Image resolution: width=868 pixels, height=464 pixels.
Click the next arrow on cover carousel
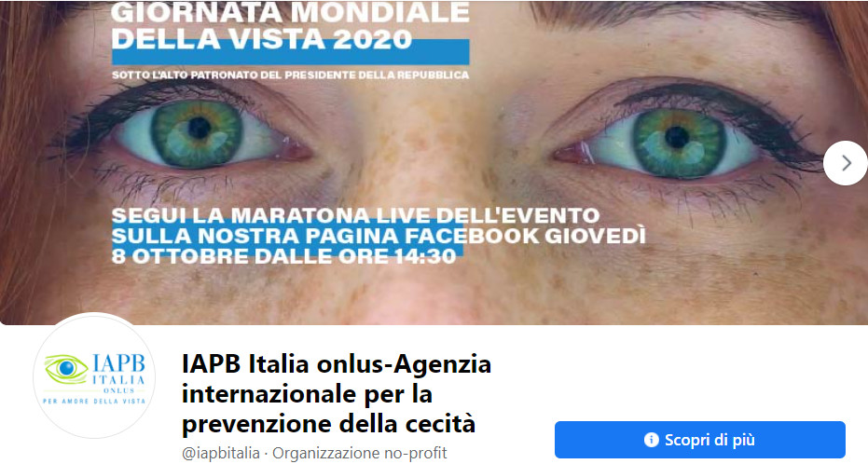[x=846, y=163]
